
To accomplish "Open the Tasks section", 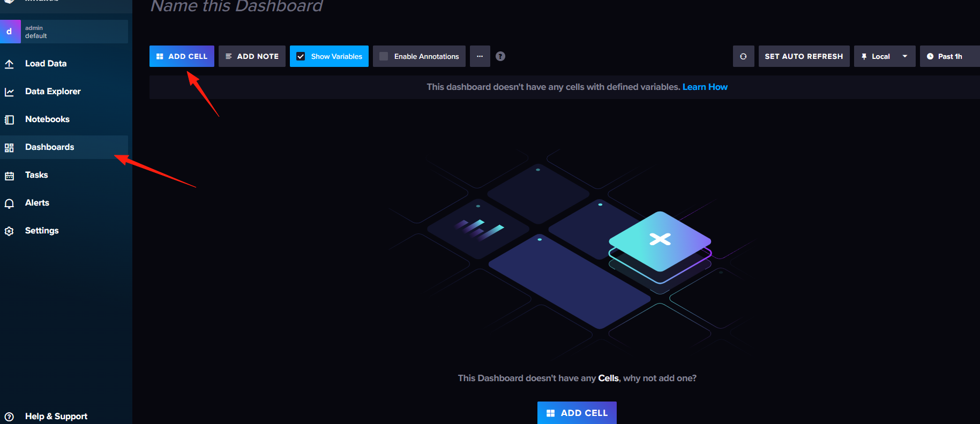I will point(64,175).
